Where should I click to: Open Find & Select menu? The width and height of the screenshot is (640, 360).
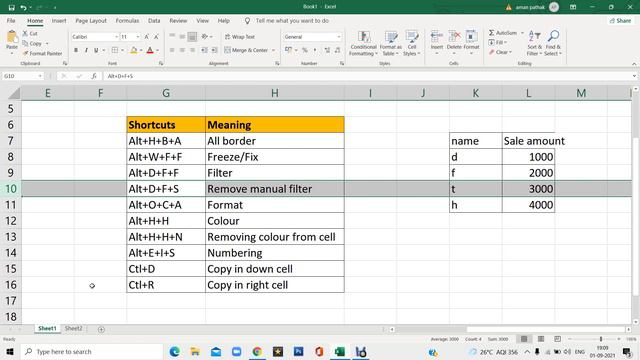click(553, 43)
